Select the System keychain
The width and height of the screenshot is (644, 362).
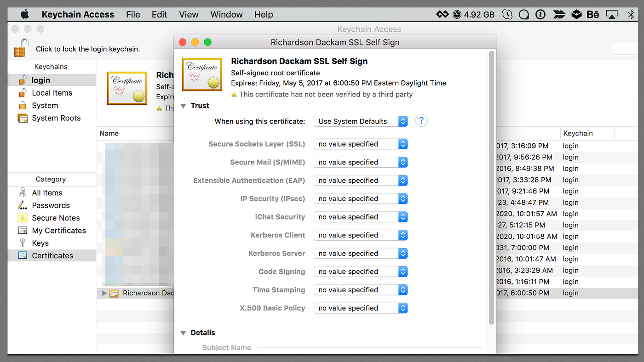52,105
